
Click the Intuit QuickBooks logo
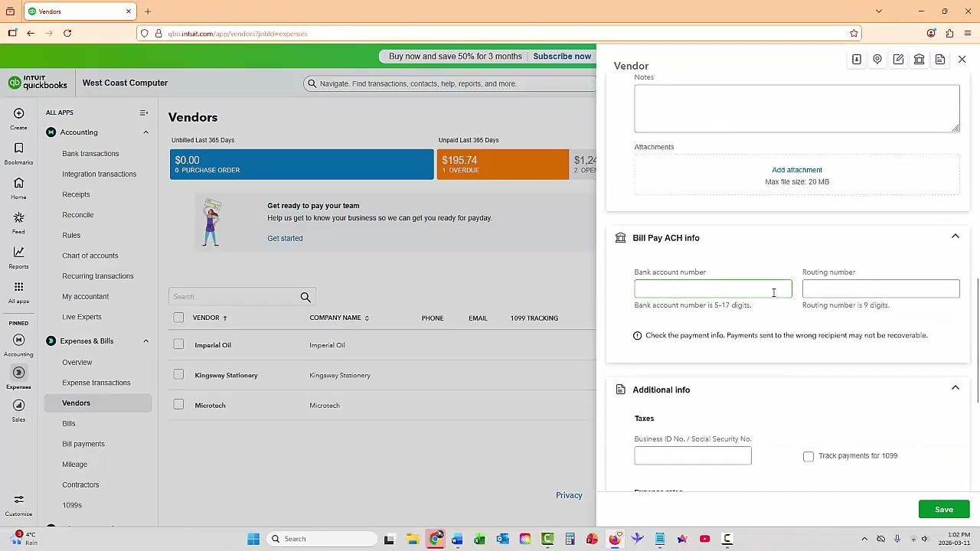[x=38, y=83]
